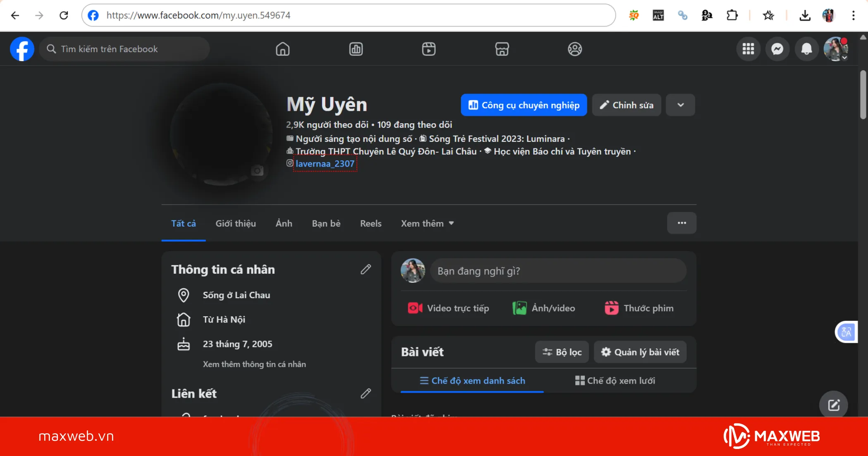Open the lavernaa_2307 Instagram link
The height and width of the screenshot is (456, 868).
pyautogui.click(x=325, y=164)
